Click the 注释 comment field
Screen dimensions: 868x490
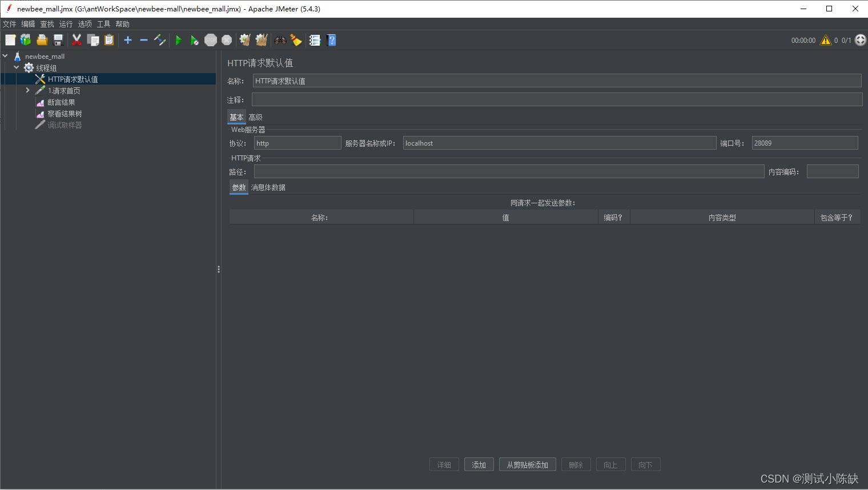tap(557, 99)
